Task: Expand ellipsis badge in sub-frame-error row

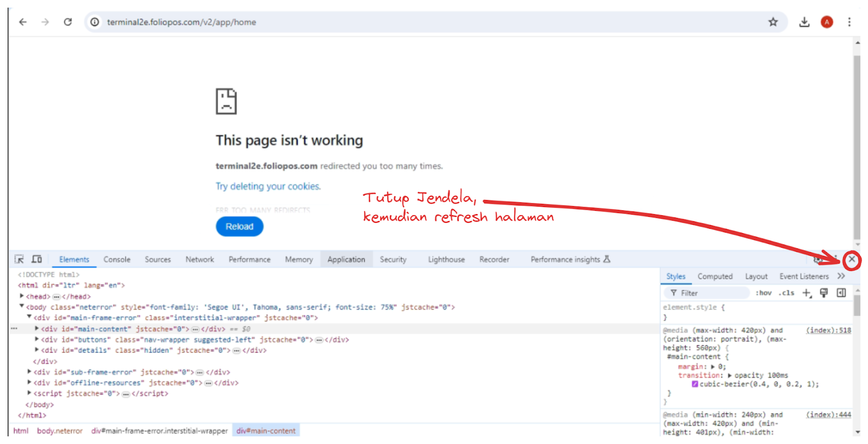Action: pyautogui.click(x=200, y=372)
